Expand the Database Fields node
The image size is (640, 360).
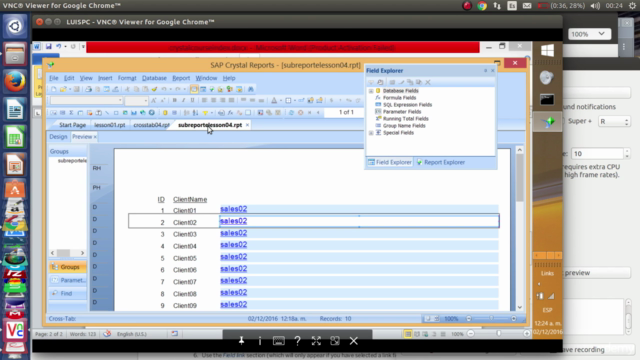[371, 91]
